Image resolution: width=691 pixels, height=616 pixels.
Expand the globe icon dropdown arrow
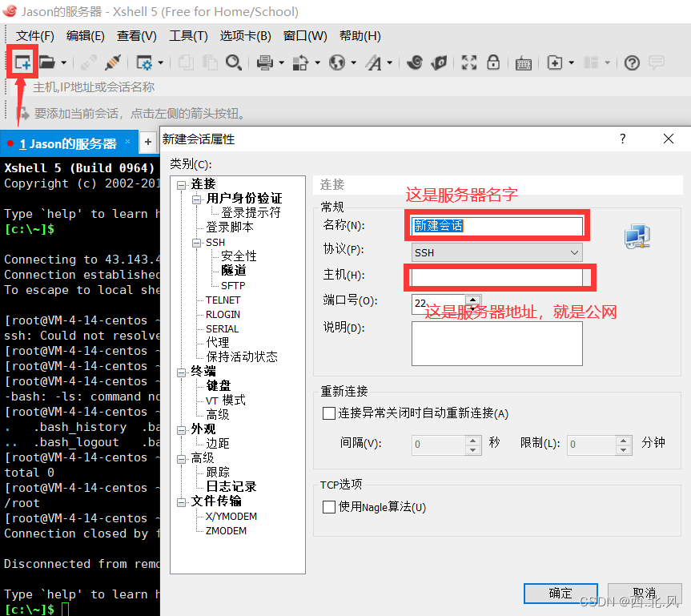click(354, 63)
